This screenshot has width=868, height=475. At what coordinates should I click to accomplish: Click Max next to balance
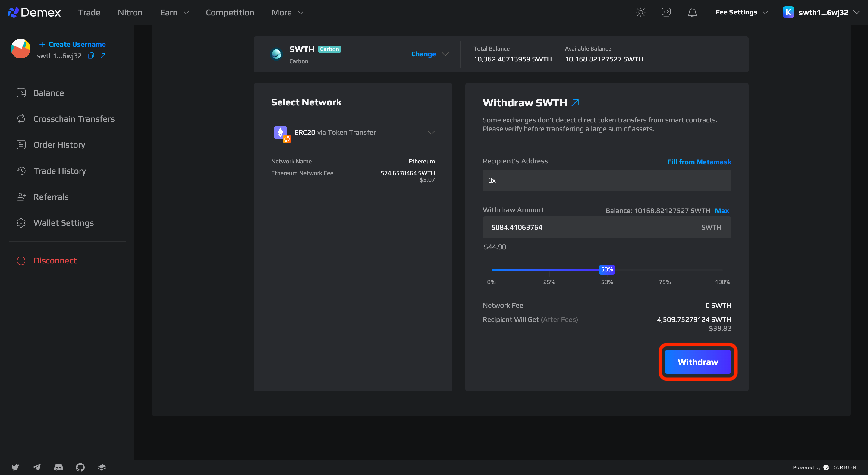pos(722,211)
